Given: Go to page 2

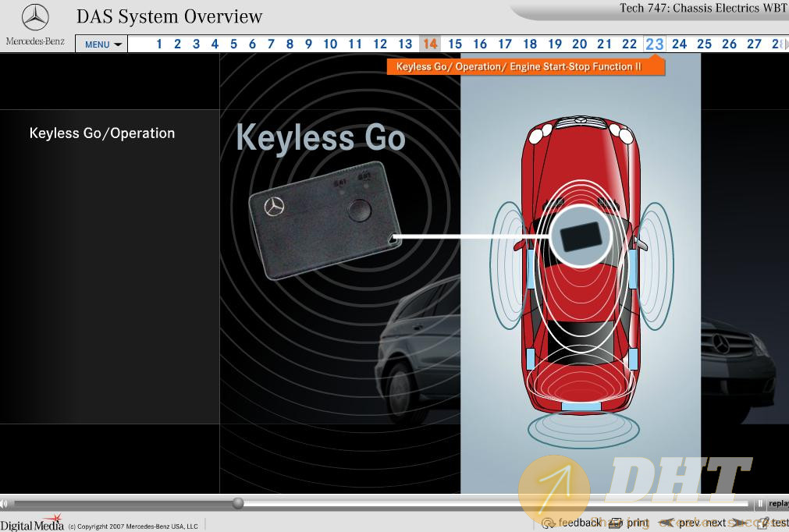Looking at the screenshot, I should pos(178,44).
